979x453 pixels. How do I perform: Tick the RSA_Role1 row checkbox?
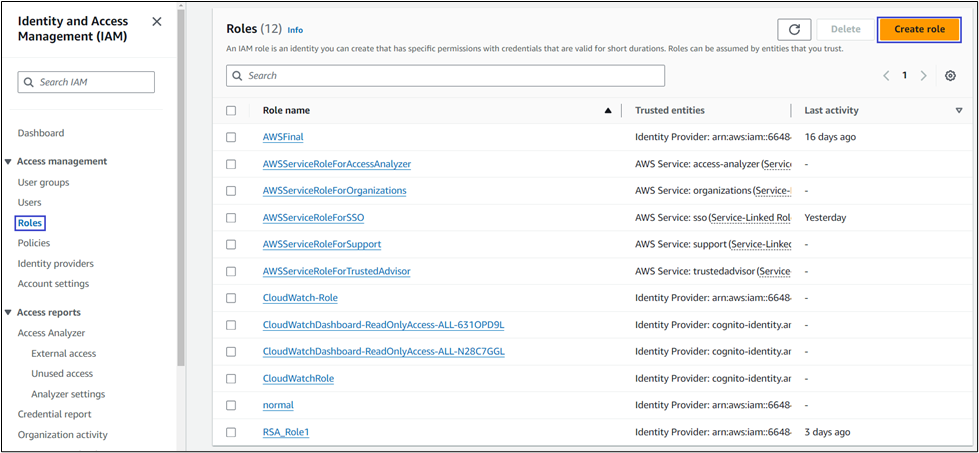(231, 432)
